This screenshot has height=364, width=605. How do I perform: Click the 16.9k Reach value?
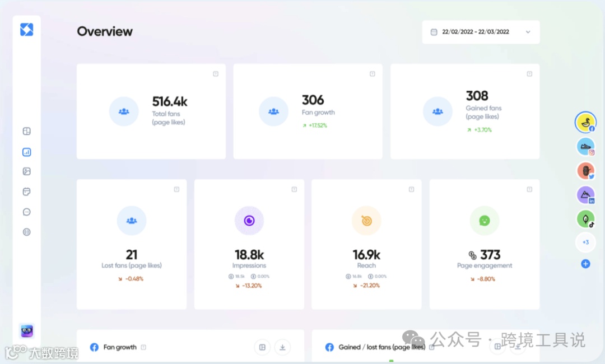(x=366, y=255)
